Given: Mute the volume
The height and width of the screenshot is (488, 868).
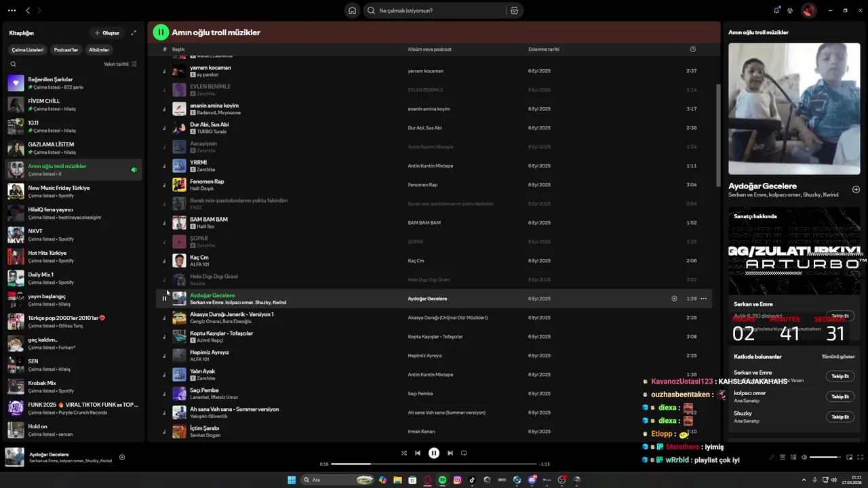Looking at the screenshot, I should (x=804, y=457).
